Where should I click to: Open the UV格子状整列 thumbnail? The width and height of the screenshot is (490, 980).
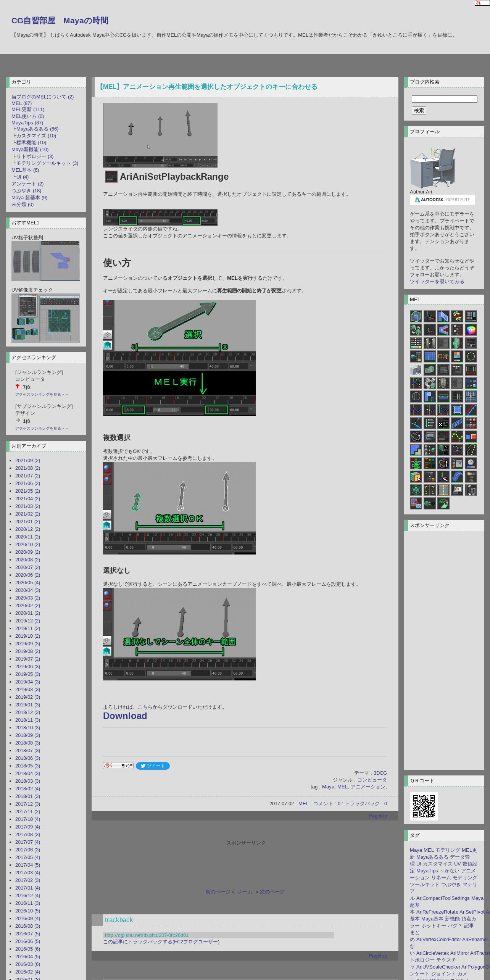pos(46,261)
